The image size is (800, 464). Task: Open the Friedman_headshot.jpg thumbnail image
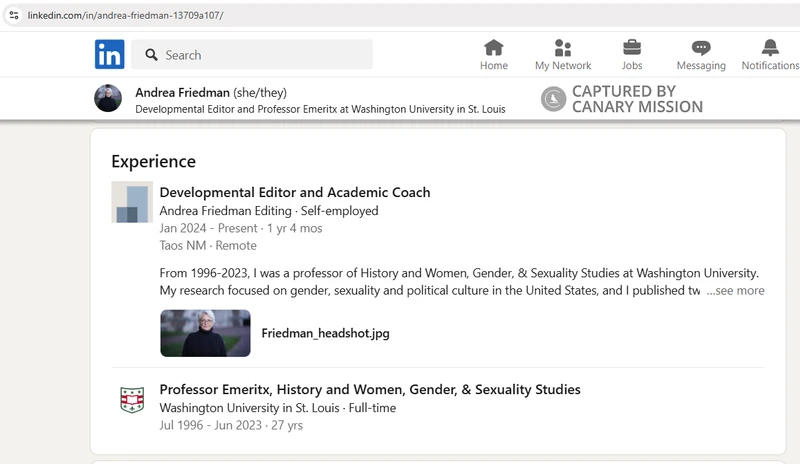205,333
